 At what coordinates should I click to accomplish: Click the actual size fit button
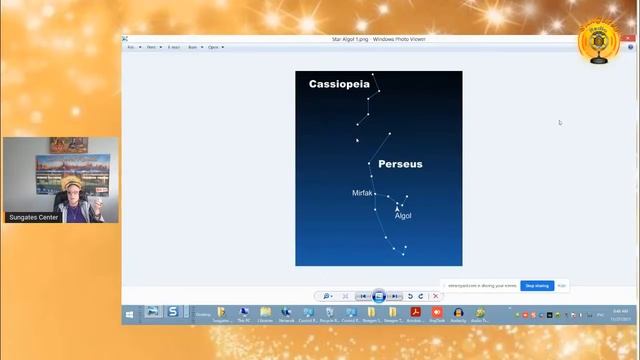point(345,296)
